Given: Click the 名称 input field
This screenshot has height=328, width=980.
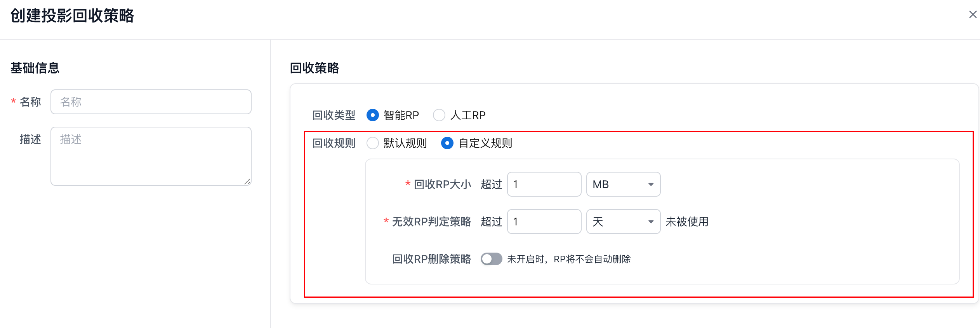Looking at the screenshot, I should coord(151,102).
